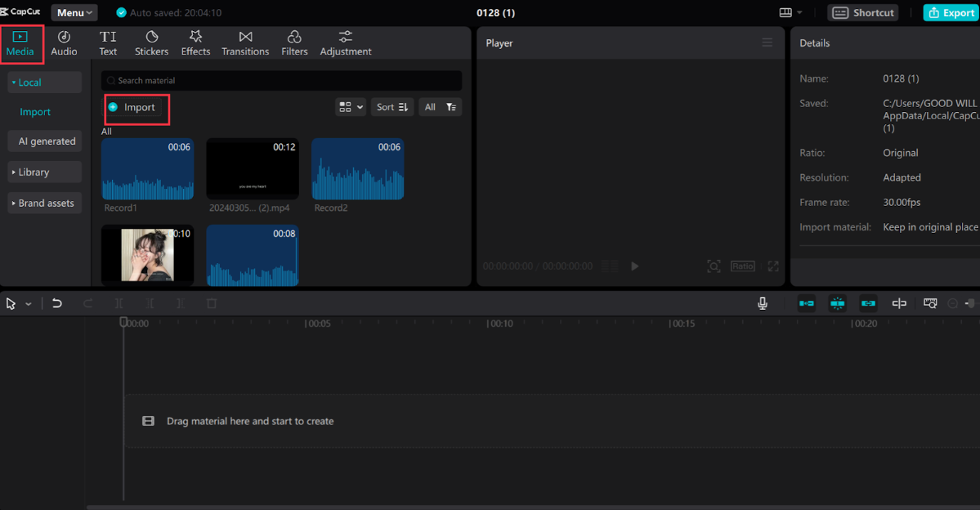Viewport: 980px width, 510px height.
Task: Open the grid view mode dropdown
Action: (351, 107)
